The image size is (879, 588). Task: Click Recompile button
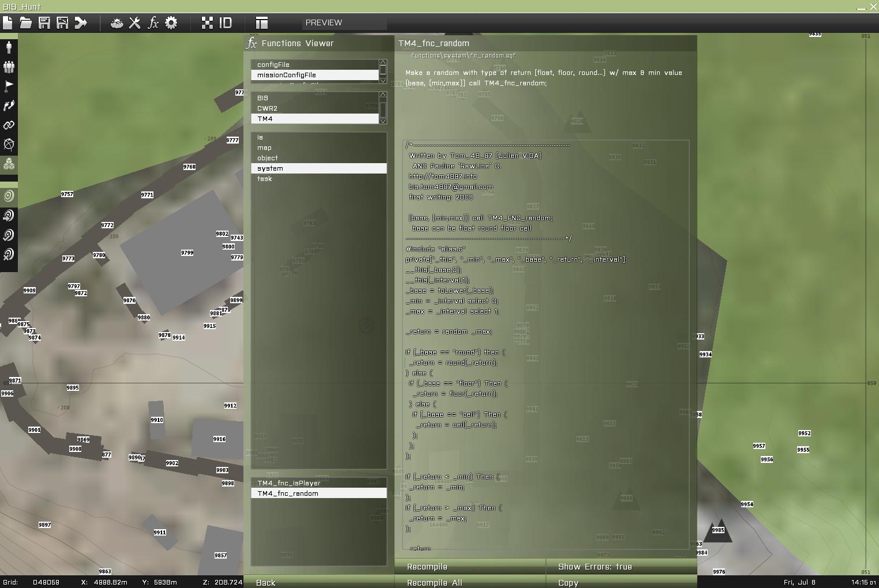point(469,567)
